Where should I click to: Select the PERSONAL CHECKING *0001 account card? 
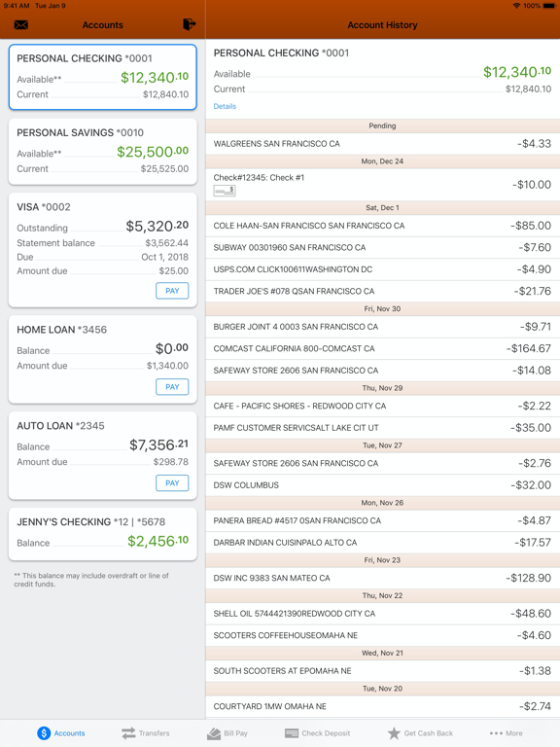coord(103,77)
